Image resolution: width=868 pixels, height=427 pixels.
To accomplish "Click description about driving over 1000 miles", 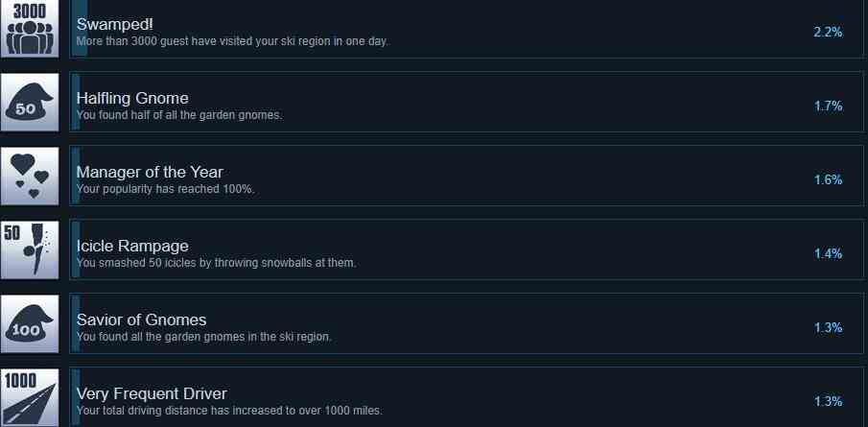I will 229,411.
